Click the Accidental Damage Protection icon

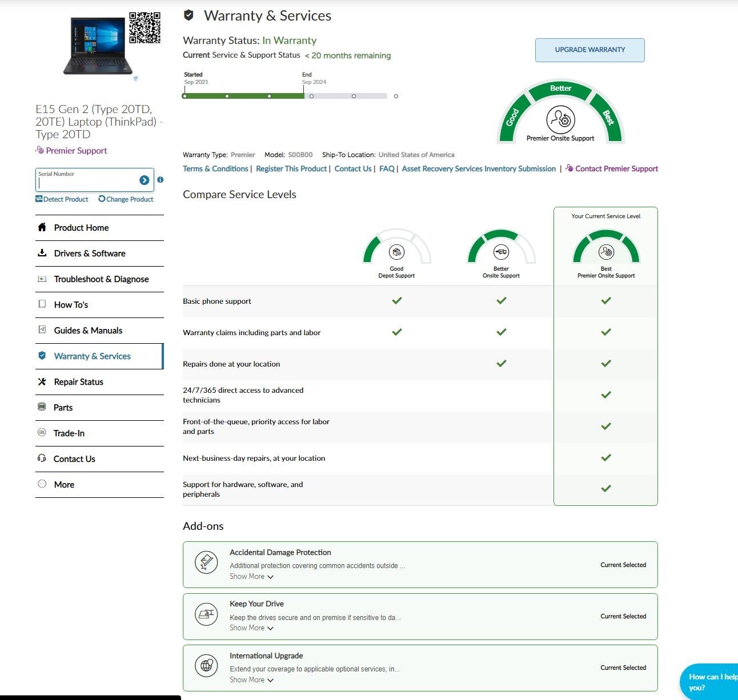pyautogui.click(x=206, y=562)
